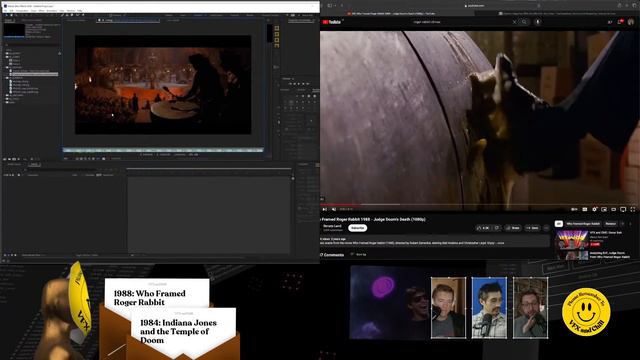The width and height of the screenshot is (640, 360).
Task: Like the Judge Doom's Death video
Action: (483, 228)
